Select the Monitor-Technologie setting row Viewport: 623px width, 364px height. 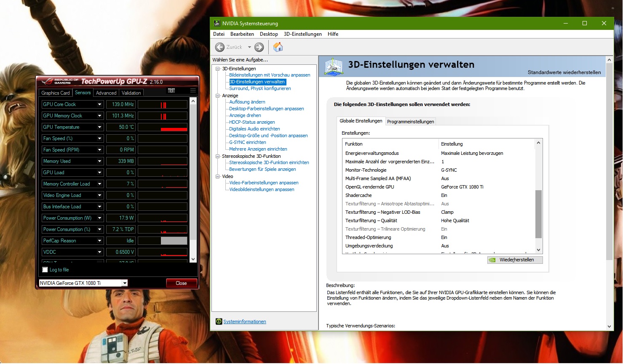(439, 170)
